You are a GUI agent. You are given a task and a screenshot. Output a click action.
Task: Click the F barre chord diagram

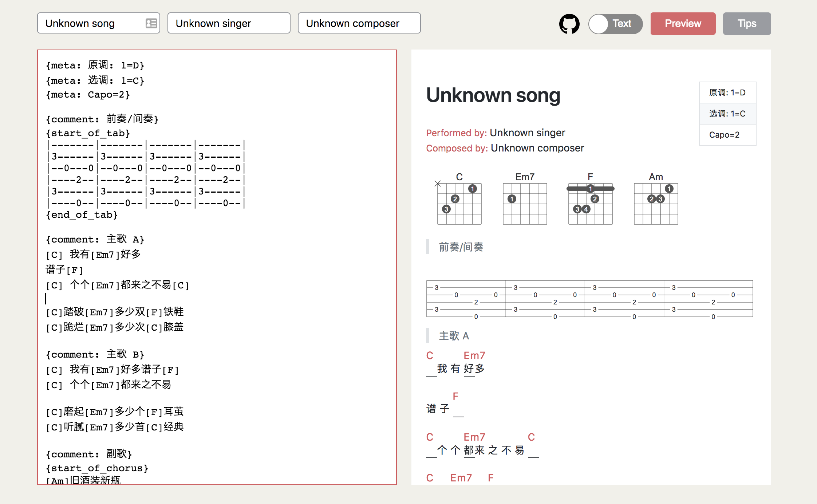coord(590,203)
